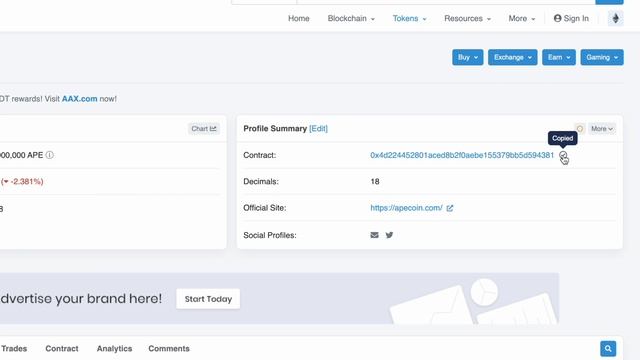The height and width of the screenshot is (360, 640).
Task: Click the Edit link in Profile Summary
Action: point(318,129)
